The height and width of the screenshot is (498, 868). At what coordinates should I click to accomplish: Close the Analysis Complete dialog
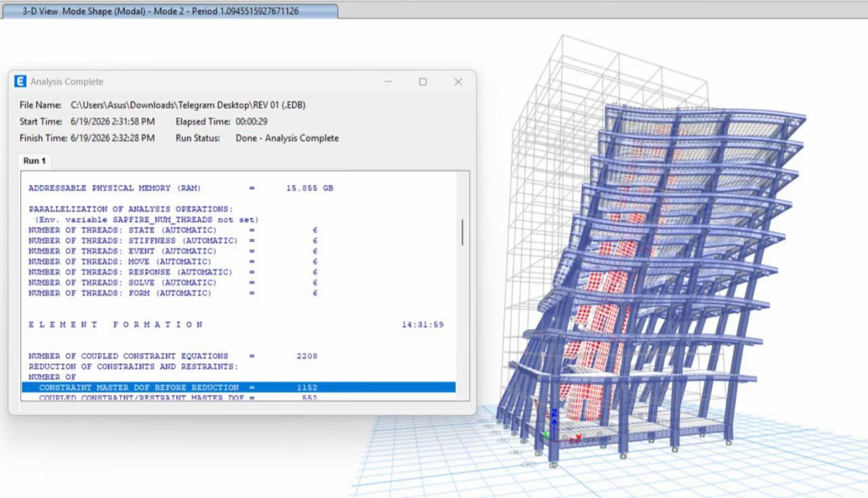tap(458, 81)
